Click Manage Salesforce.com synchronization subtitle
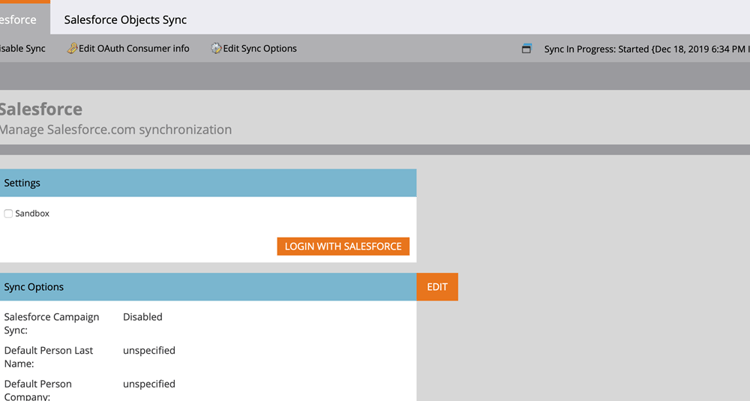The image size is (750, 401). click(x=116, y=129)
